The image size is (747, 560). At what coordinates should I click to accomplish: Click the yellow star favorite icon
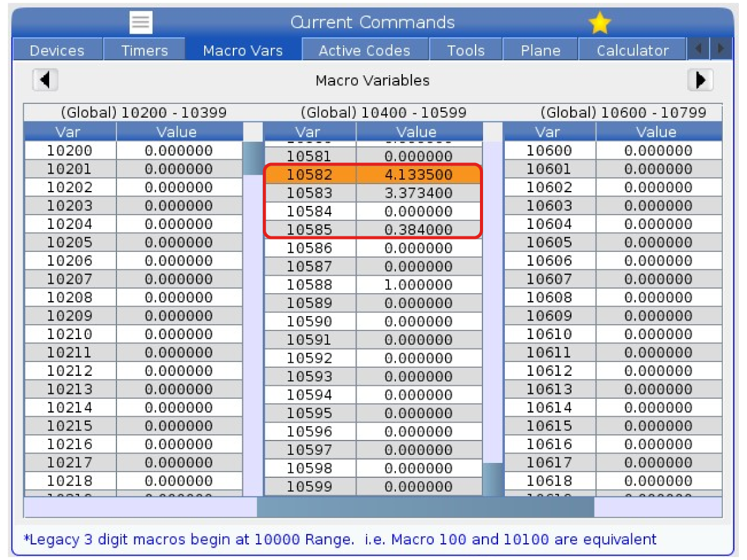[599, 23]
